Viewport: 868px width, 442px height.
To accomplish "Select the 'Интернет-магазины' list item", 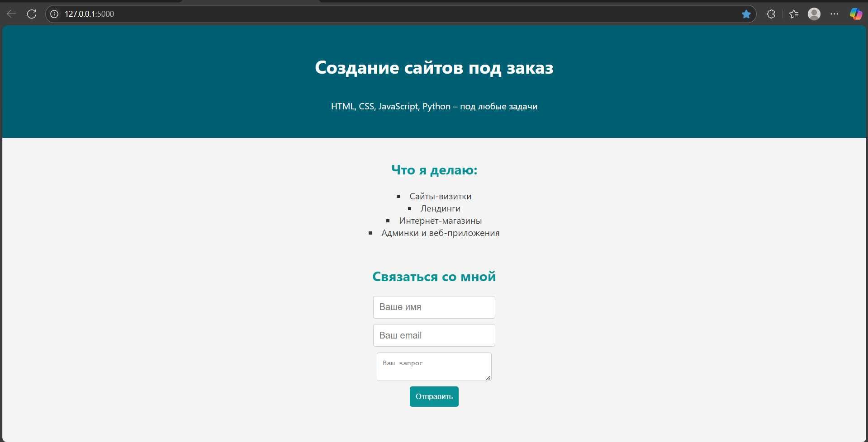I will click(x=440, y=221).
